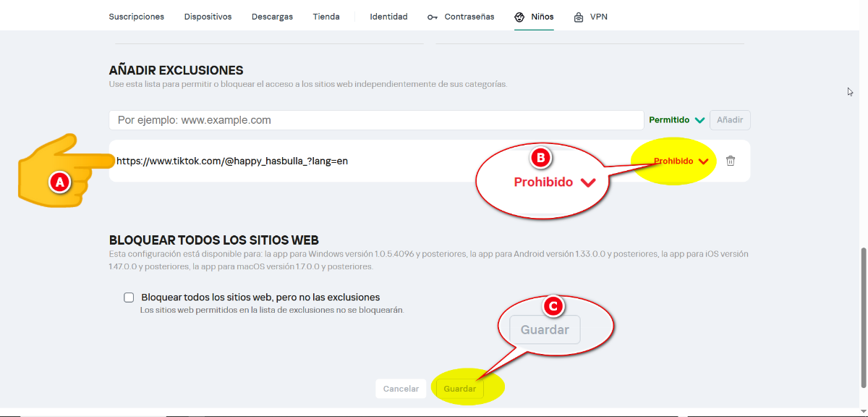Switch to the Dispositivos tab
The image size is (868, 417).
pyautogui.click(x=208, y=17)
